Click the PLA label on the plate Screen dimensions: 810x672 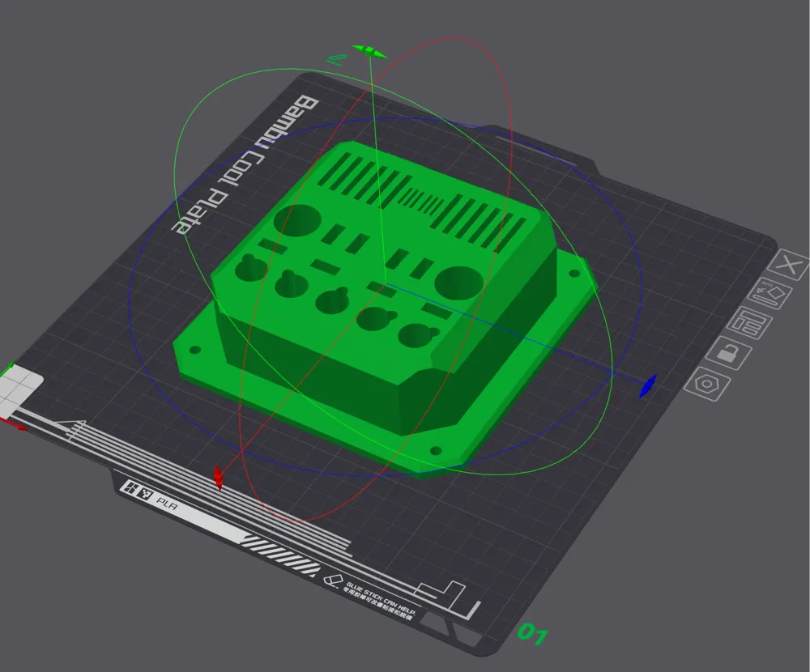click(167, 503)
